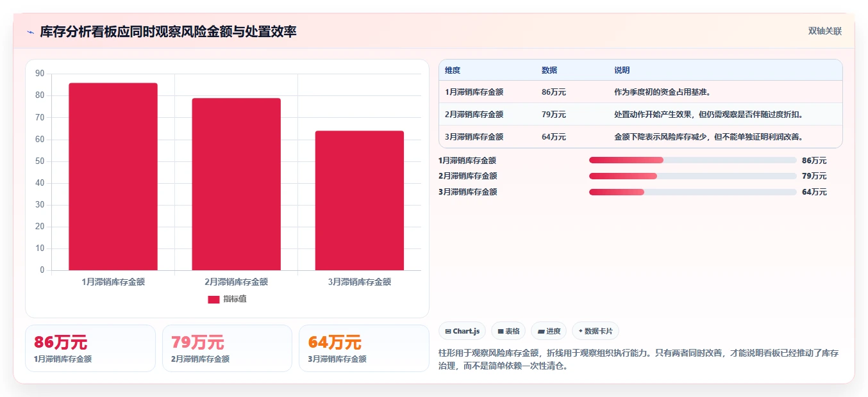This screenshot has height=397, width=868.
Task: Click the 2月滞销库存金额 x-axis label in chart
Action: [237, 282]
